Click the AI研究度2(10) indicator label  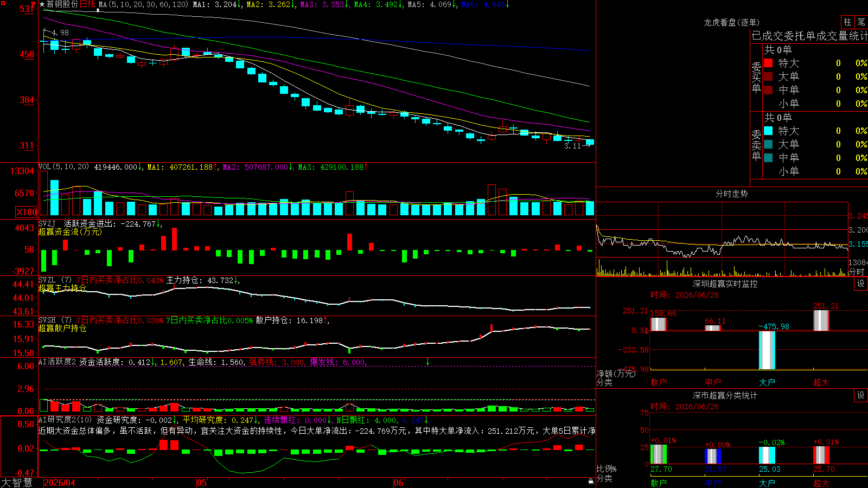[x=65, y=420]
